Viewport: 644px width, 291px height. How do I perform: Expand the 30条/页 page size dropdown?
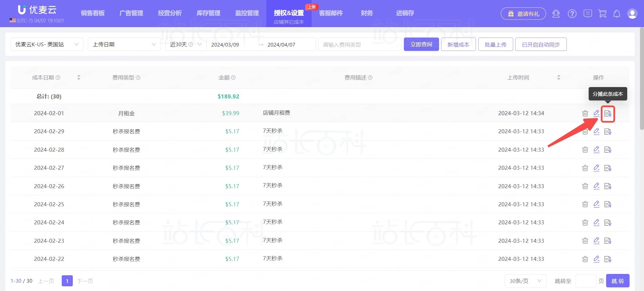525,281
